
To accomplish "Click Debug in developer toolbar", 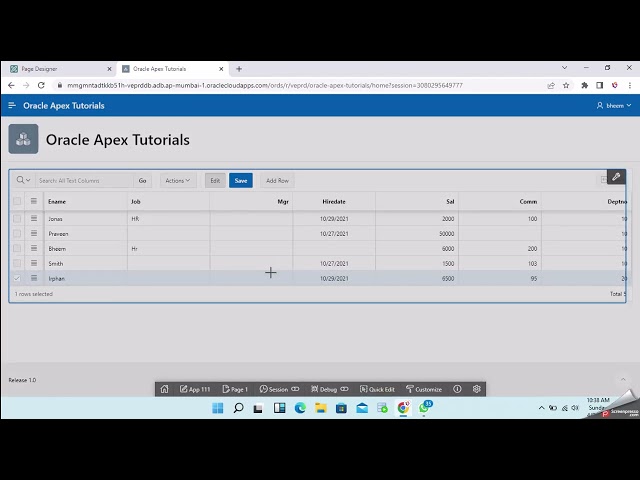I will point(329,389).
